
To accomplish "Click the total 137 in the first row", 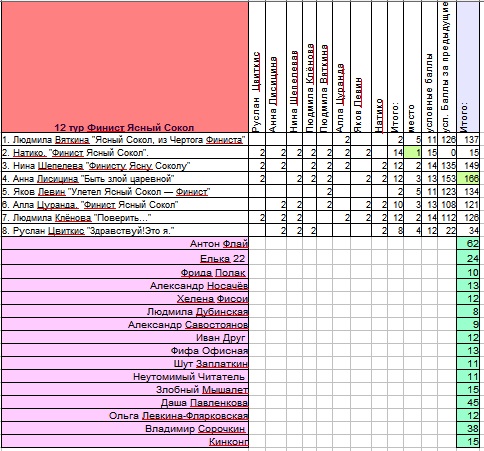I will tap(469, 140).
